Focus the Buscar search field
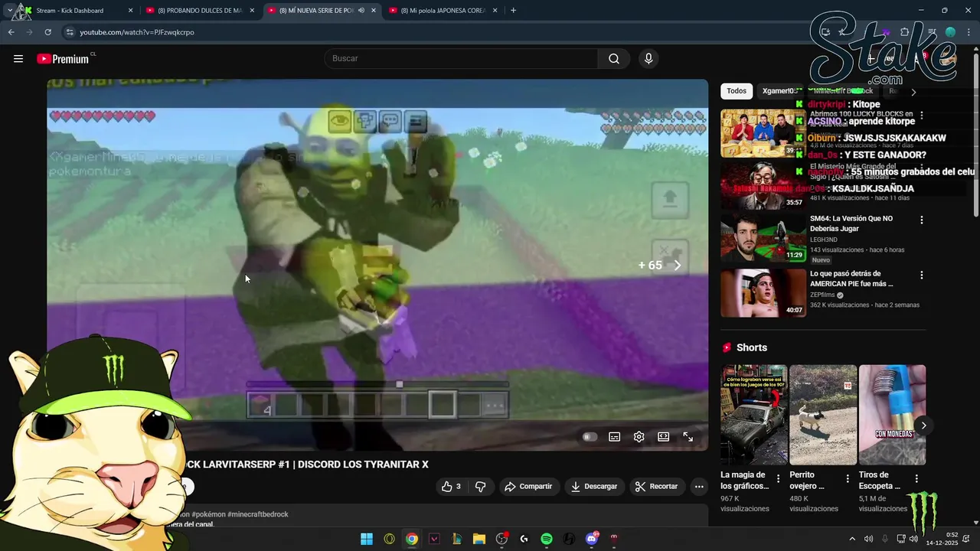 461,59
